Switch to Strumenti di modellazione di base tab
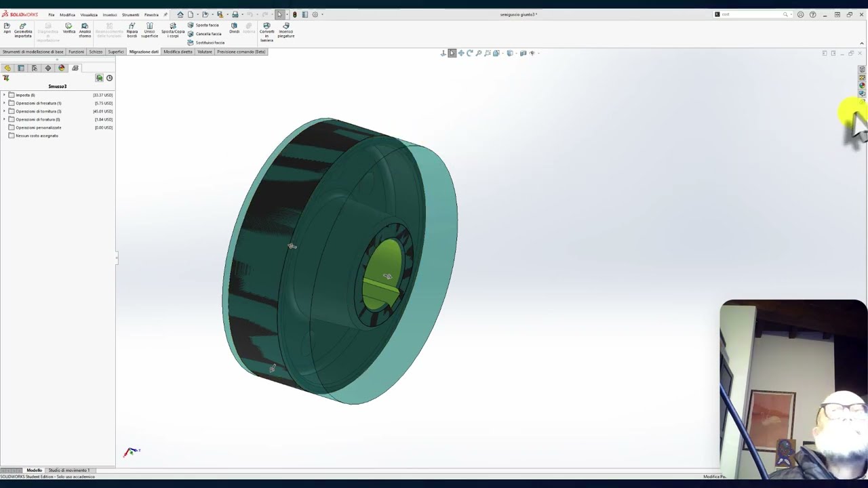This screenshot has height=488, width=868. 33,52
